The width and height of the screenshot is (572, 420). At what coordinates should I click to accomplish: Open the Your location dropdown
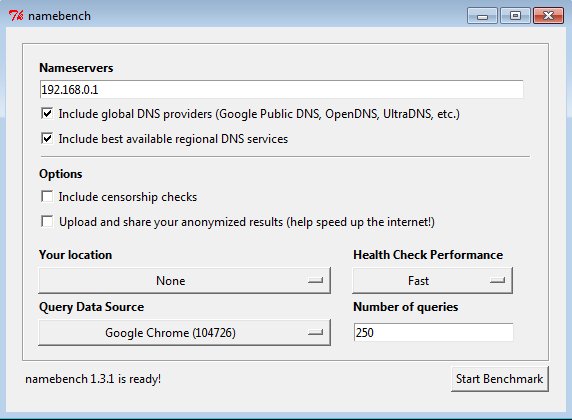(x=185, y=280)
